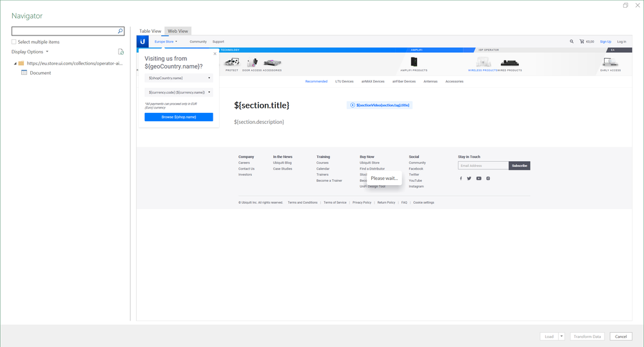Click the search magnifier in Navigator box
Viewport: 644px width, 347px height.
point(121,31)
